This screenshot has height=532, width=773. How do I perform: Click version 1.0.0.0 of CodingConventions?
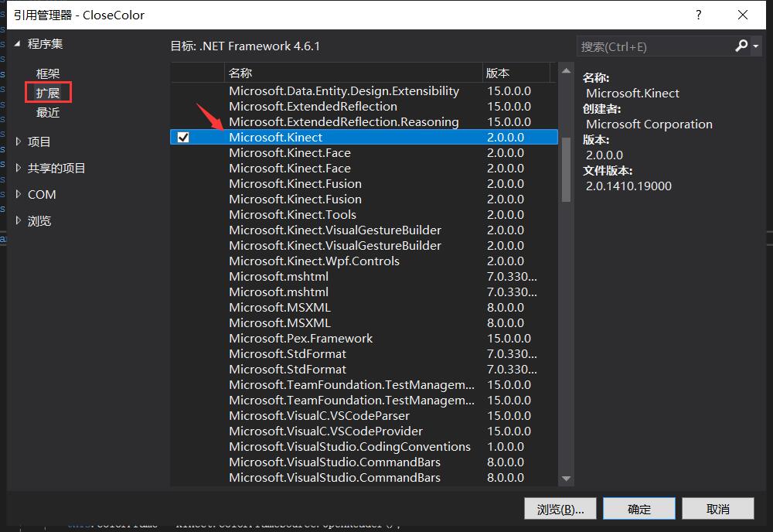(506, 447)
